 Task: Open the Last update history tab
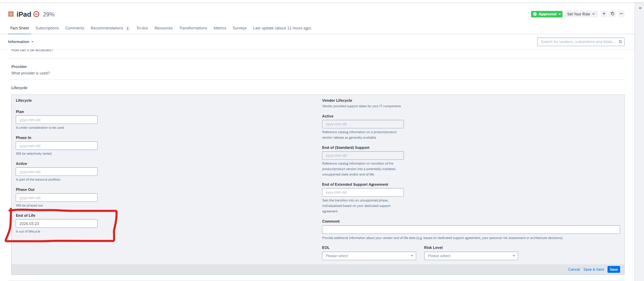282,28
